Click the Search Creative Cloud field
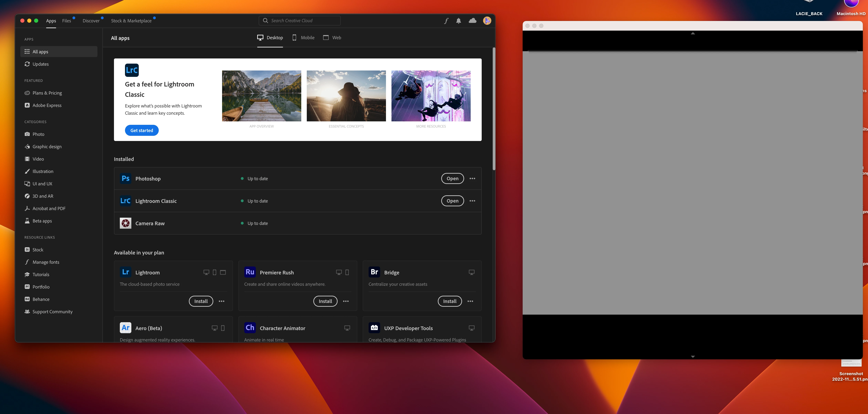 (300, 21)
